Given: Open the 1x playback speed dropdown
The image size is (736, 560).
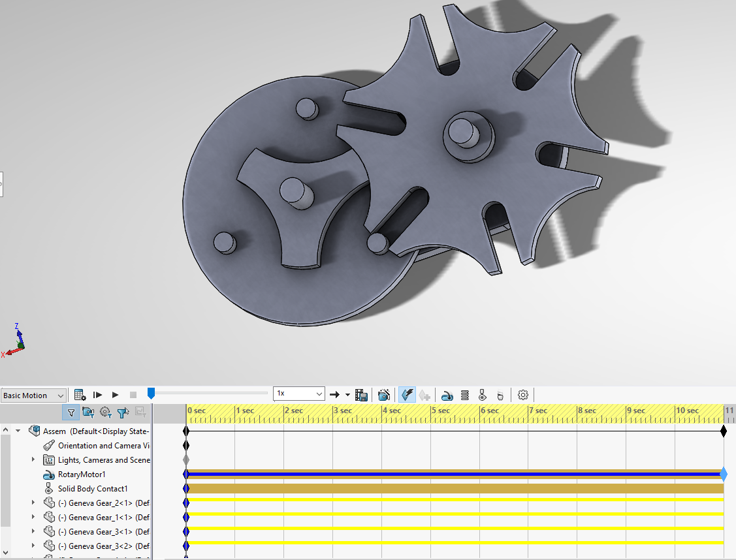Looking at the screenshot, I should pyautogui.click(x=299, y=394).
